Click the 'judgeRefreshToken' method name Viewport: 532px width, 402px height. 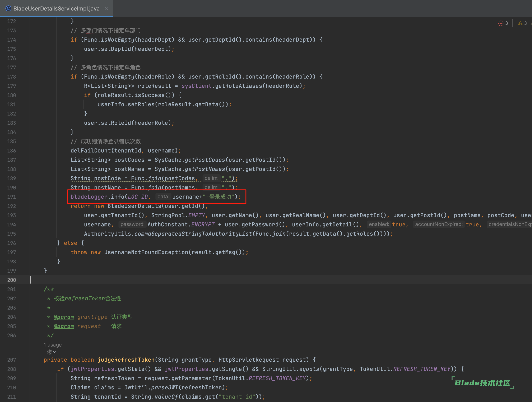126,360
